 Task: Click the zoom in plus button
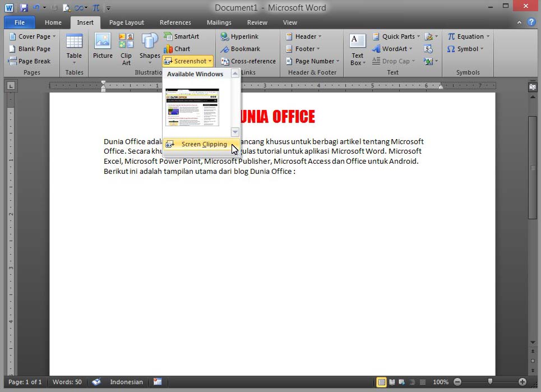click(522, 382)
